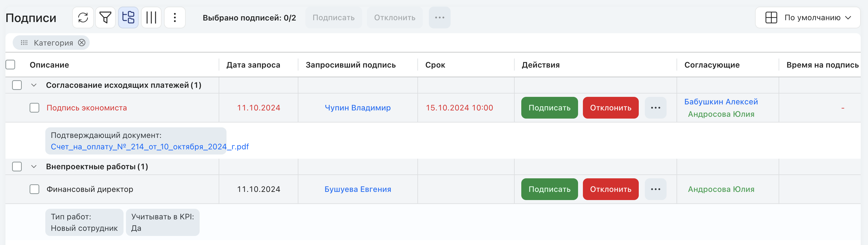Open Андросова Юлия in Финансовый директор row
This screenshot has height=245, width=868.
point(721,189)
